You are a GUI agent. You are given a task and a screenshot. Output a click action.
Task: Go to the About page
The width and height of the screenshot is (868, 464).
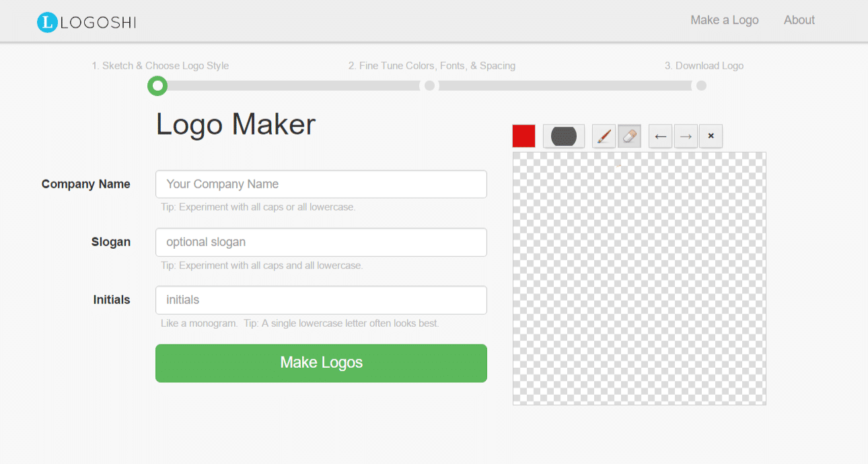point(799,20)
